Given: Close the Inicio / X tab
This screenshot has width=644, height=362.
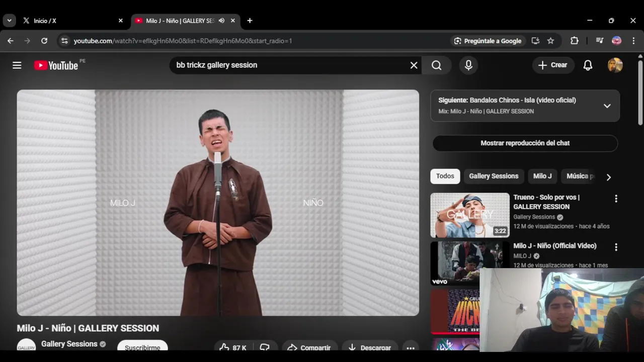Looking at the screenshot, I should click(x=120, y=21).
